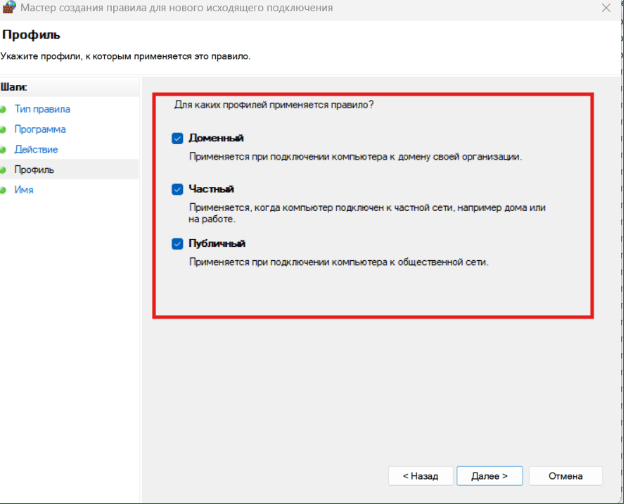Uncheck the Доменный profile checkbox

tap(177, 138)
